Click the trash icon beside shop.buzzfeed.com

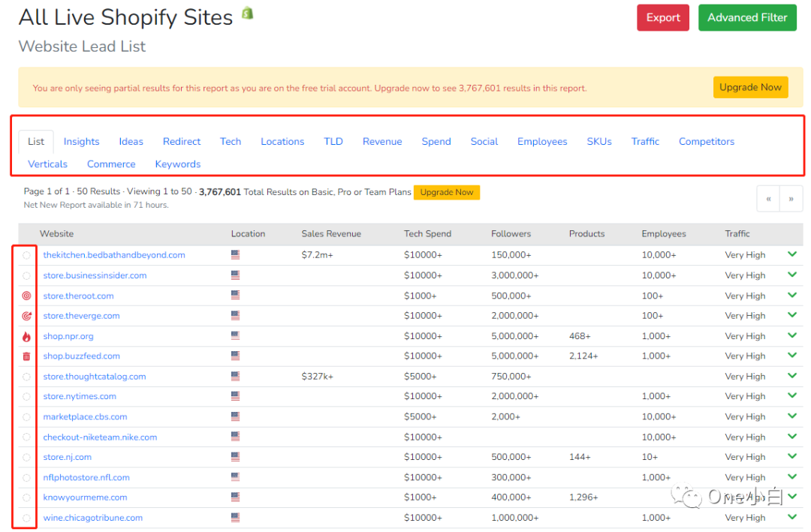pyautogui.click(x=26, y=356)
